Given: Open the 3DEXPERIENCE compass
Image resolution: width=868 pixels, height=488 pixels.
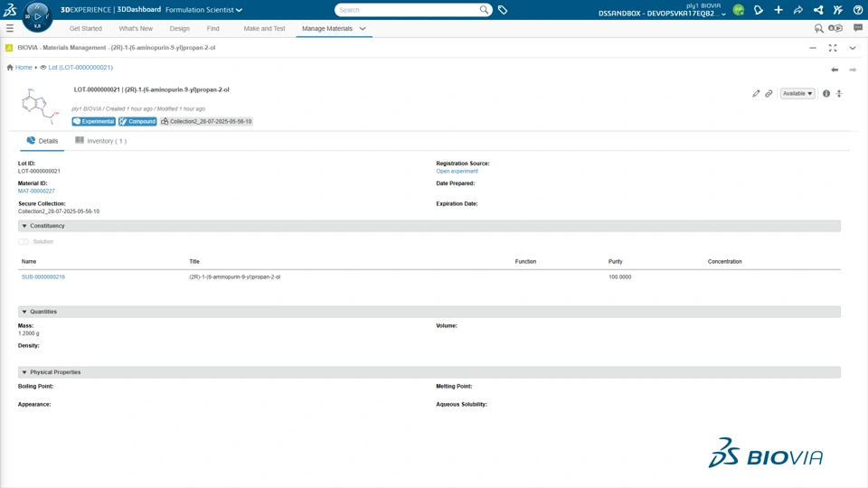Looking at the screenshot, I should pyautogui.click(x=37, y=16).
